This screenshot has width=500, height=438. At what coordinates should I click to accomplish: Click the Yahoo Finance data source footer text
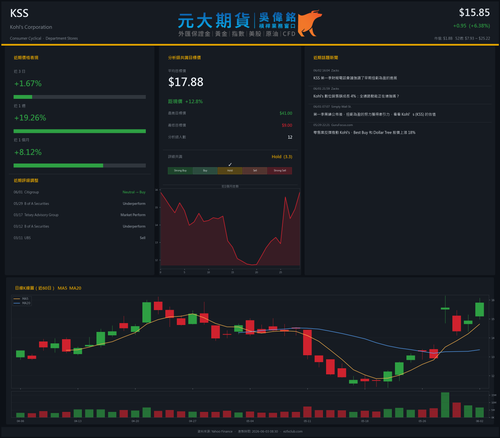click(x=215, y=431)
